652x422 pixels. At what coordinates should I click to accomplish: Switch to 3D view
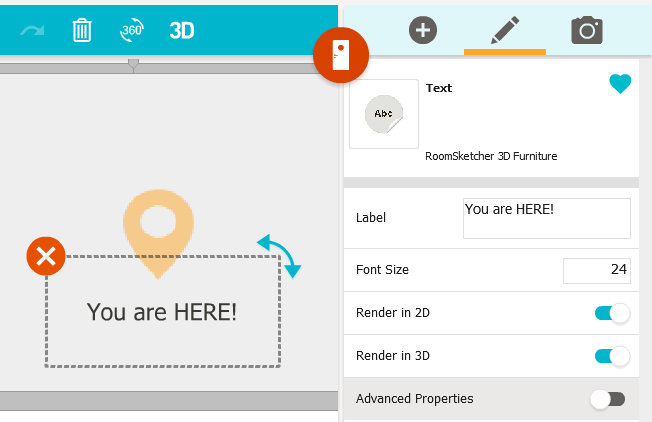(x=181, y=30)
